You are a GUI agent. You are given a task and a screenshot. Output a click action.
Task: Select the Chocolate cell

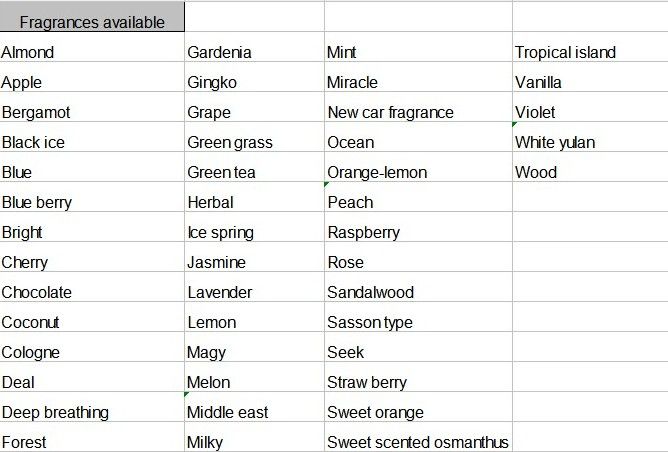tap(37, 292)
